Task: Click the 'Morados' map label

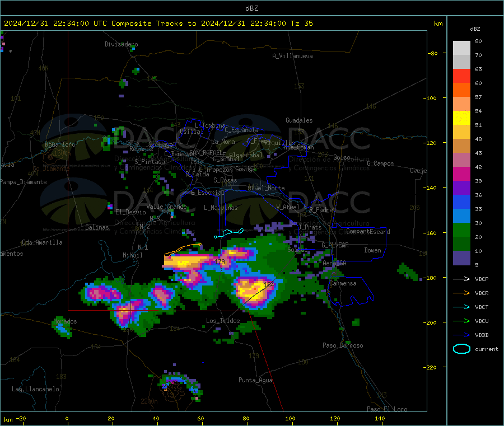Action: point(66,321)
